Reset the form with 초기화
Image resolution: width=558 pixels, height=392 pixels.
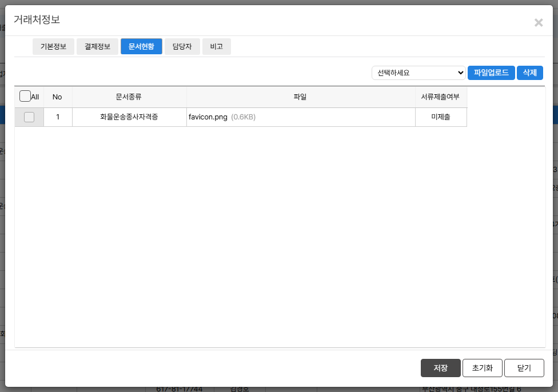point(482,368)
